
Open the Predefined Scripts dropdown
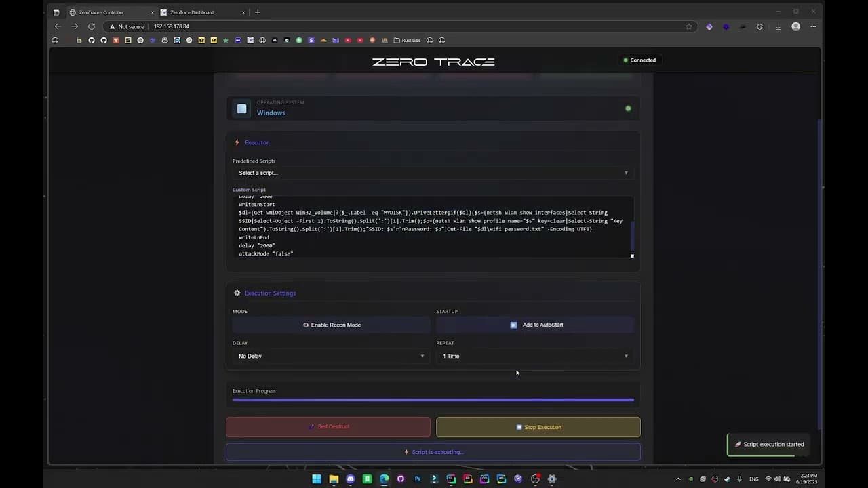tap(433, 173)
